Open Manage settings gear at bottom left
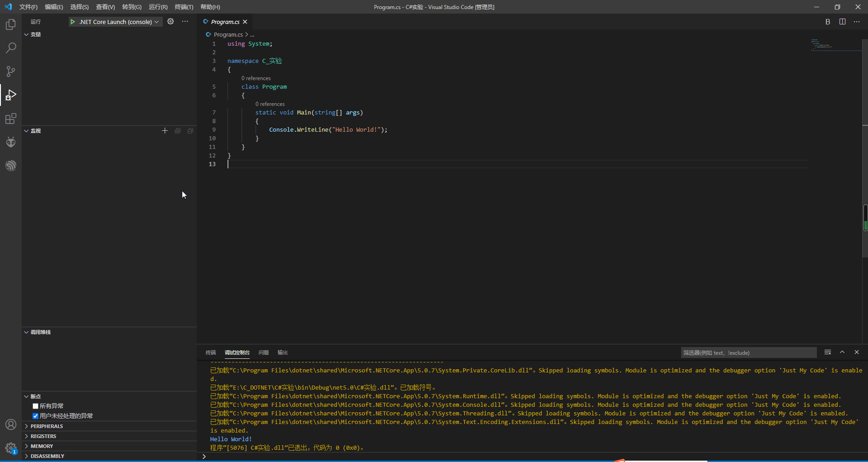The height and width of the screenshot is (462, 868). [10, 448]
